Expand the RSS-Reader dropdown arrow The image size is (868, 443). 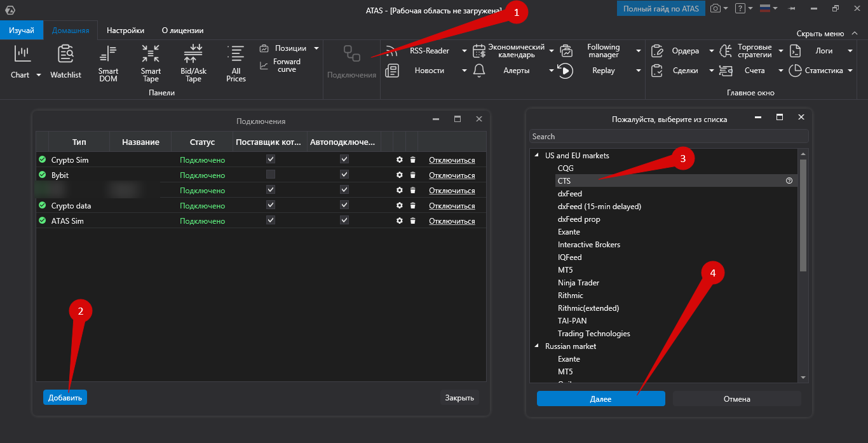tap(464, 51)
